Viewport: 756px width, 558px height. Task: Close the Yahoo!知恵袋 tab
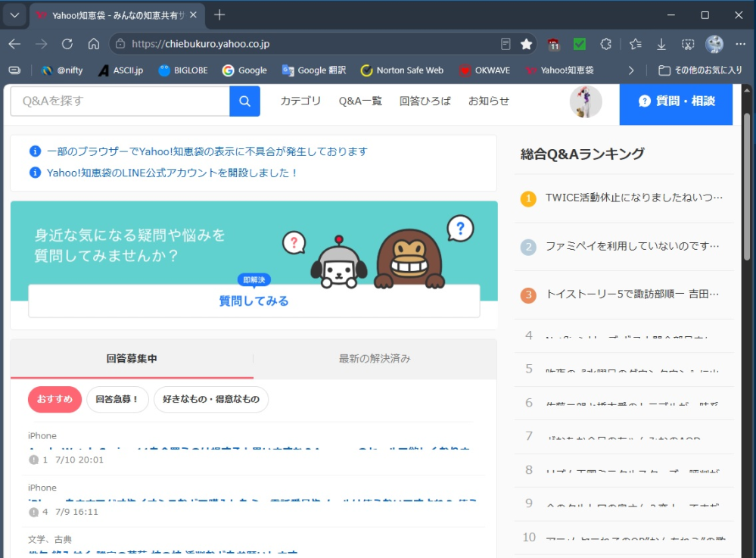193,15
